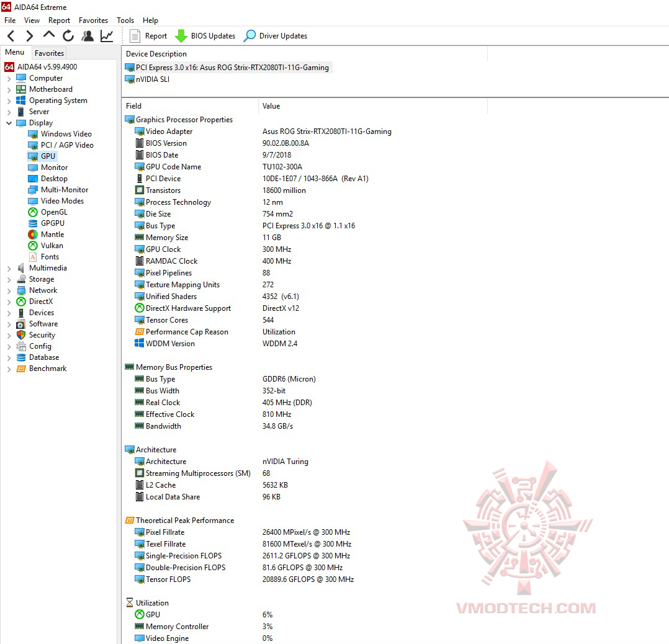
Task: Select the Desktop icon in tree
Action: pyautogui.click(x=33, y=179)
